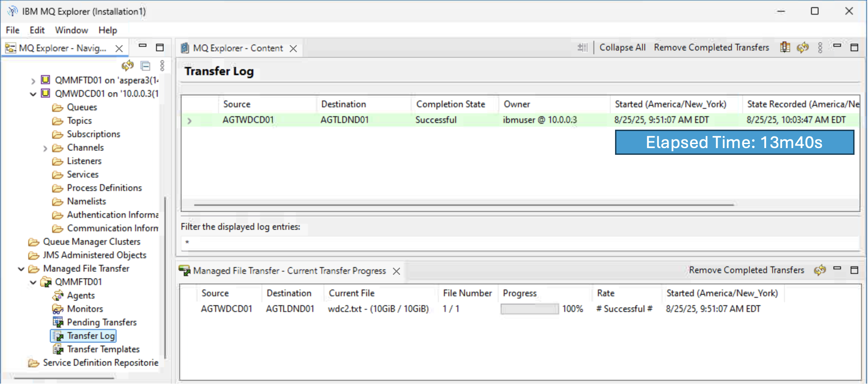Click the Agents icon in the tree

point(58,295)
